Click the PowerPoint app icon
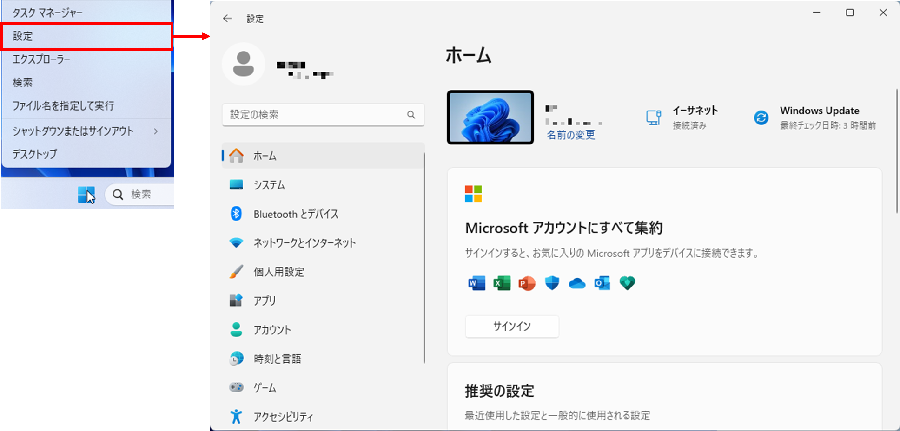Image resolution: width=900 pixels, height=431 pixels. click(x=527, y=283)
